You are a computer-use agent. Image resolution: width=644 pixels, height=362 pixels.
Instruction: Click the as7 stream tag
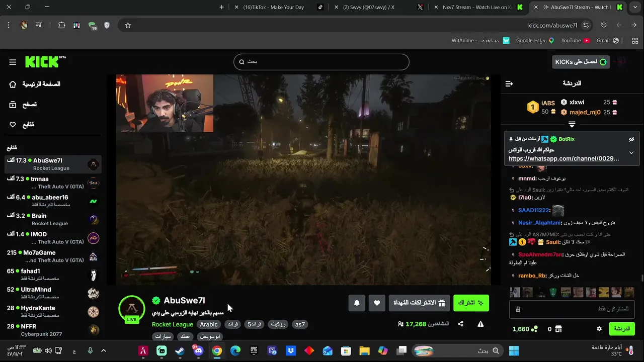[300, 324]
